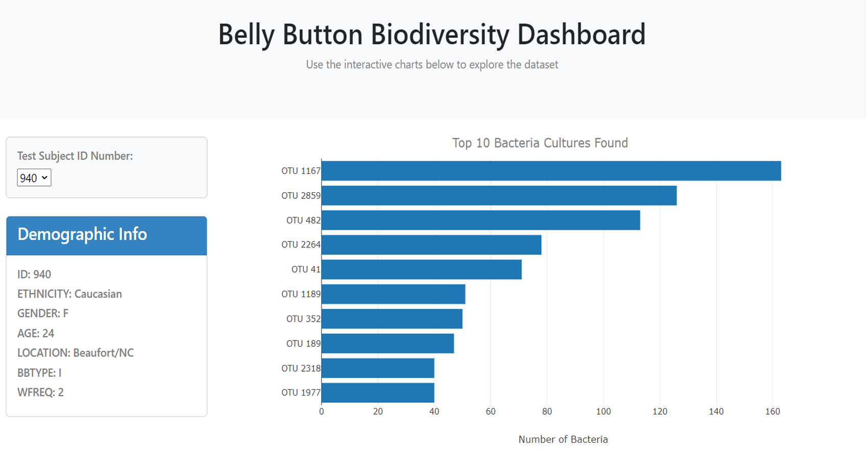Click the OTU 1167 axis label

click(x=301, y=171)
